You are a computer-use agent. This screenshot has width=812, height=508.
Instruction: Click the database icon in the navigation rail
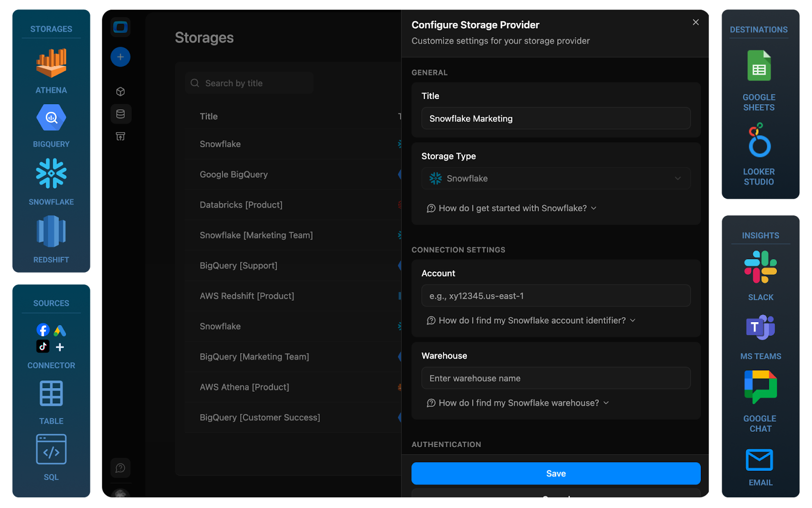pos(120,114)
